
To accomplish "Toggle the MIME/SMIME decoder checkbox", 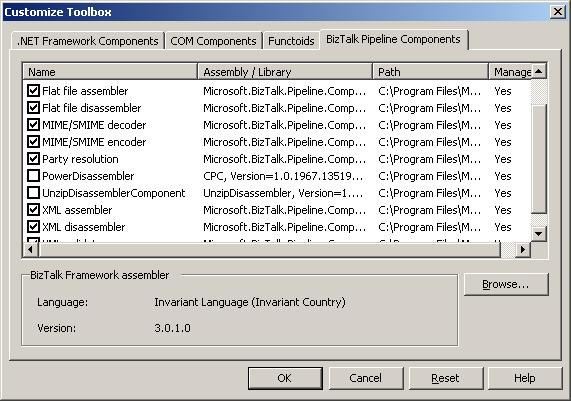I will pyautogui.click(x=34, y=125).
